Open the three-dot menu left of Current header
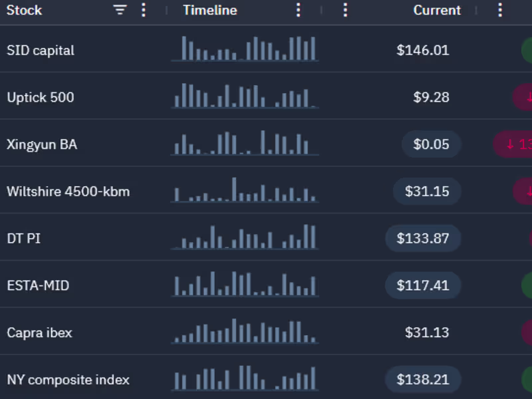 [345, 10]
